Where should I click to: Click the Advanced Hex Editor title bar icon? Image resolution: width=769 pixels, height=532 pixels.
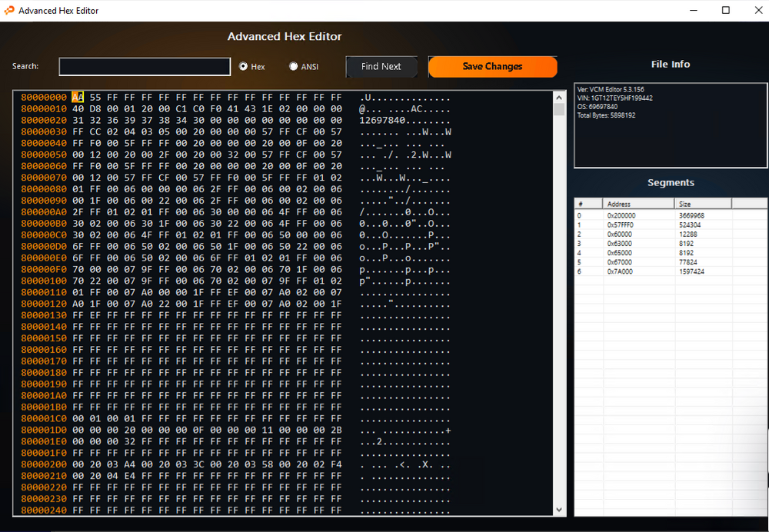9,11
